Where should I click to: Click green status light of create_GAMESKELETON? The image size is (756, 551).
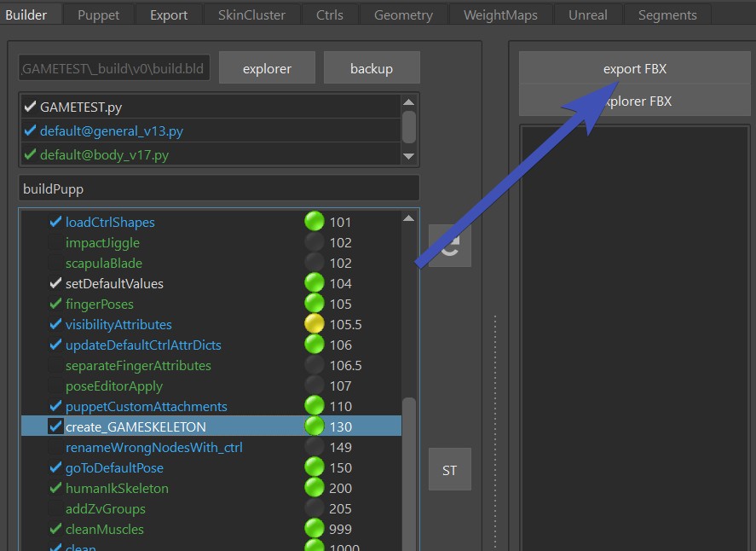click(315, 426)
